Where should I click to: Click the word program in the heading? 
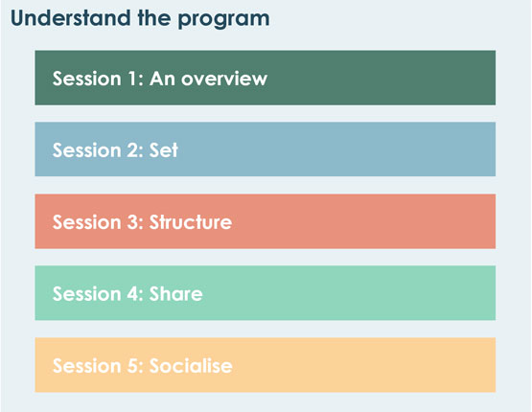(224, 20)
